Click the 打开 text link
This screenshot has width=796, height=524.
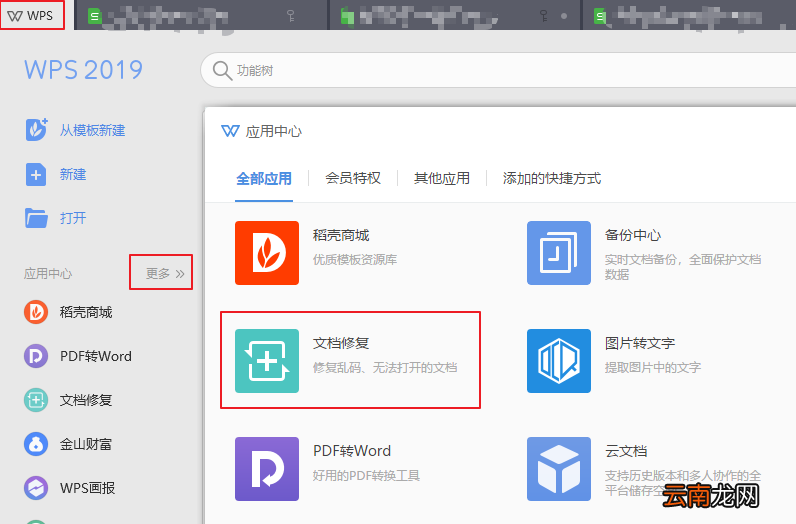[x=73, y=218]
